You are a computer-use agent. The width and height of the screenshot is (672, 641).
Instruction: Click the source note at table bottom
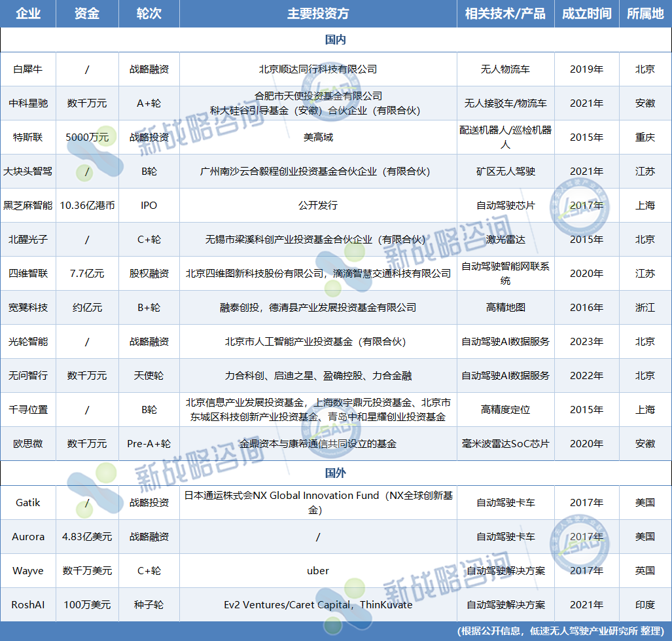click(x=563, y=631)
